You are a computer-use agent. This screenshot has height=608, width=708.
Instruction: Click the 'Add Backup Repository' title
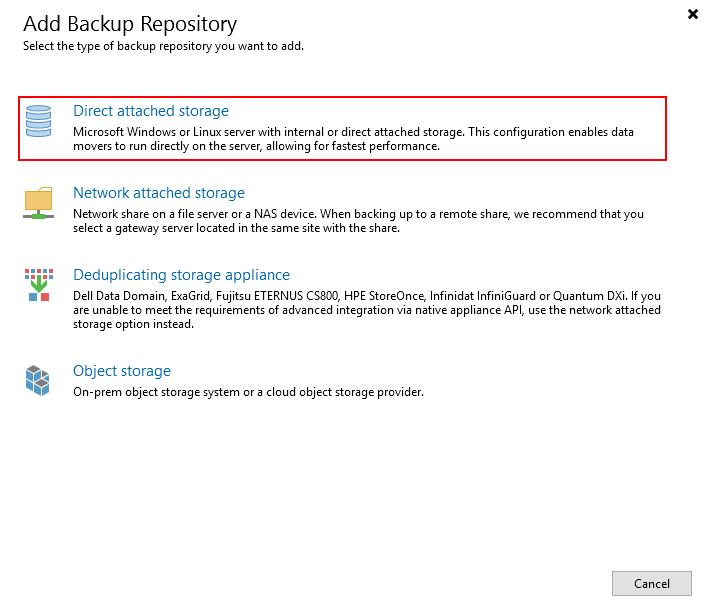click(x=130, y=24)
